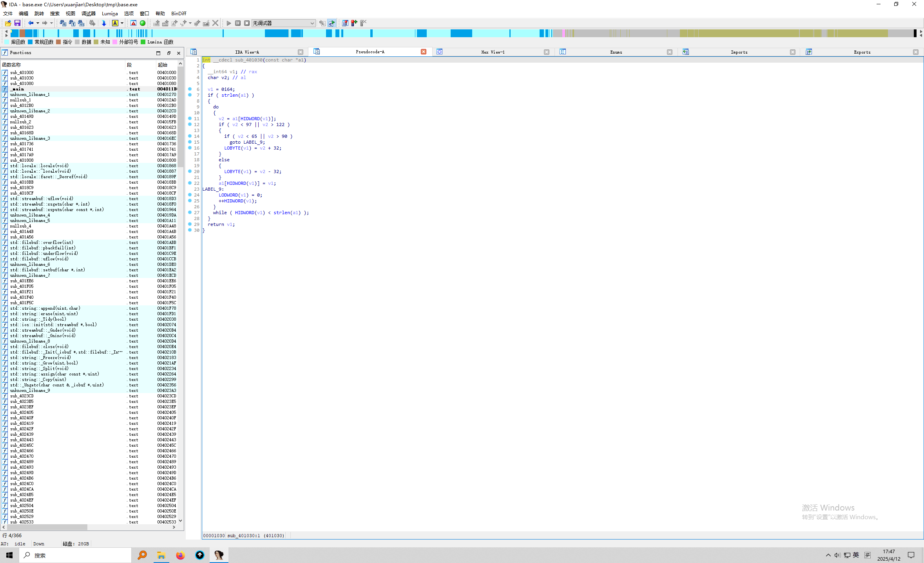Click the blue down arrow toolbar icon
Image resolution: width=924 pixels, height=563 pixels.
104,23
